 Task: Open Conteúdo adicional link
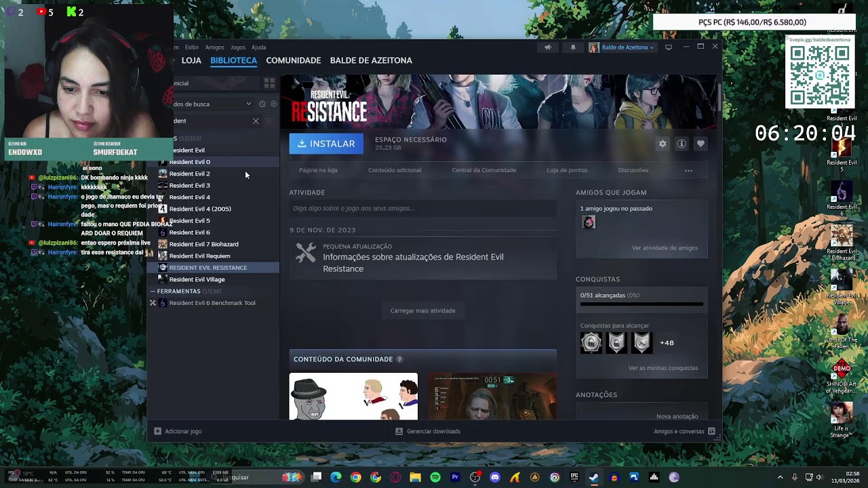click(395, 170)
